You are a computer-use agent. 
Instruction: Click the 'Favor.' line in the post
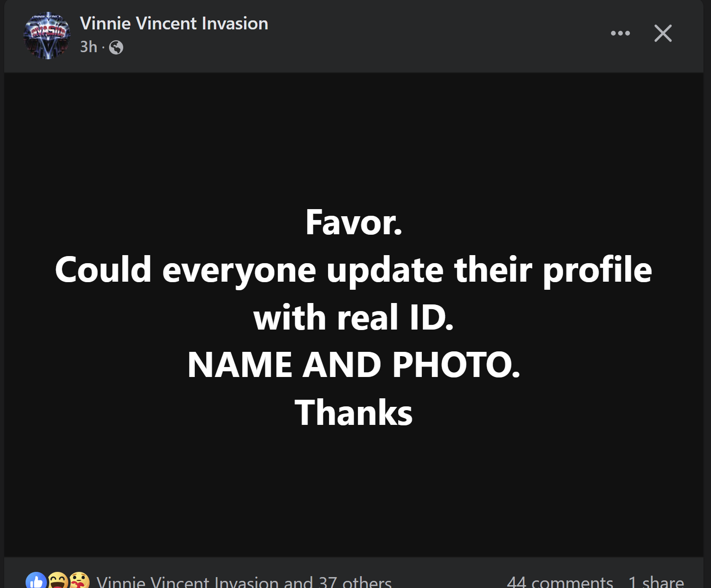click(354, 222)
